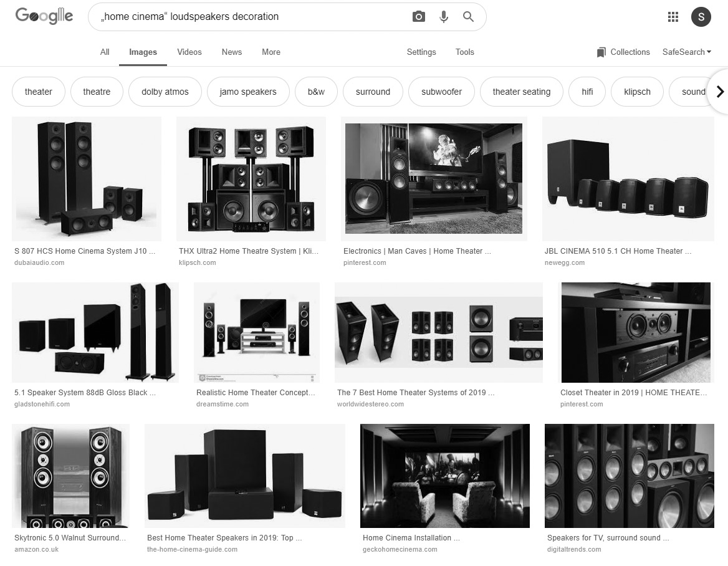Click the magnifying glass search button
The height and width of the screenshot is (566, 728).
coord(468,17)
